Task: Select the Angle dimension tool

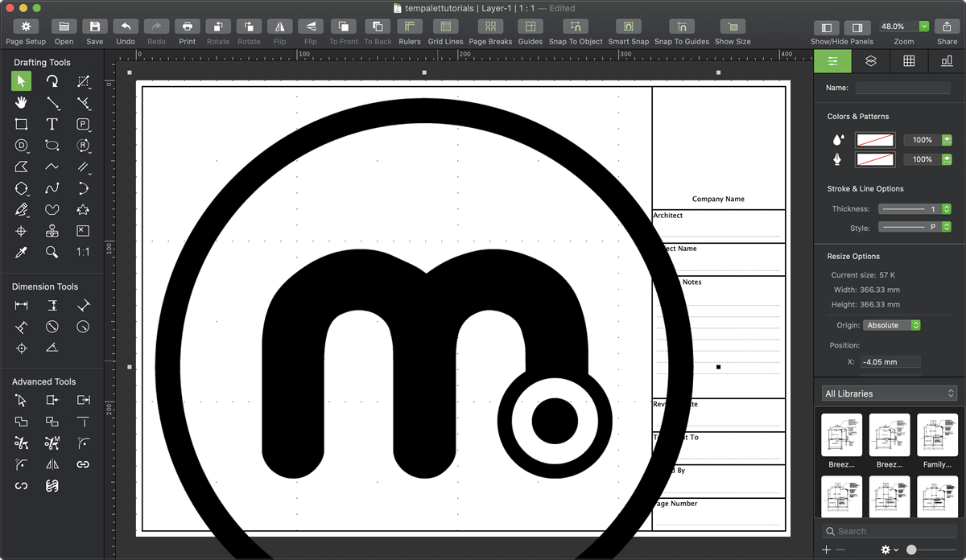Action: 52,348
